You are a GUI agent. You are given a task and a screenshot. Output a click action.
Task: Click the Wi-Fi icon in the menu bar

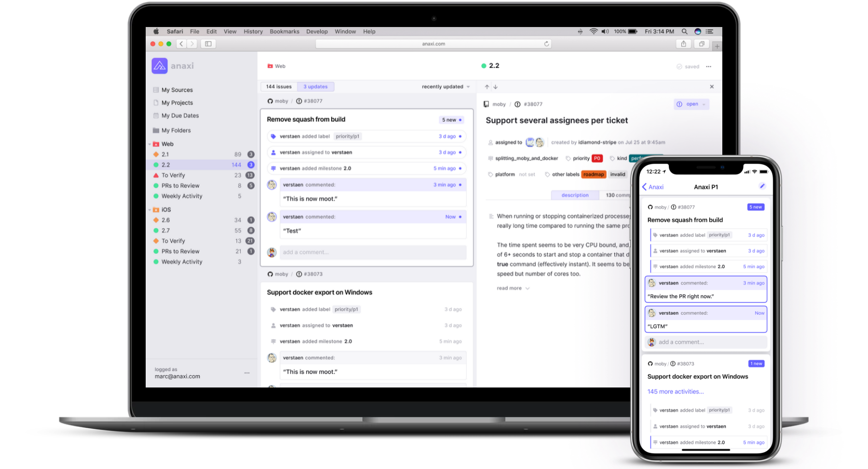pyautogui.click(x=593, y=32)
